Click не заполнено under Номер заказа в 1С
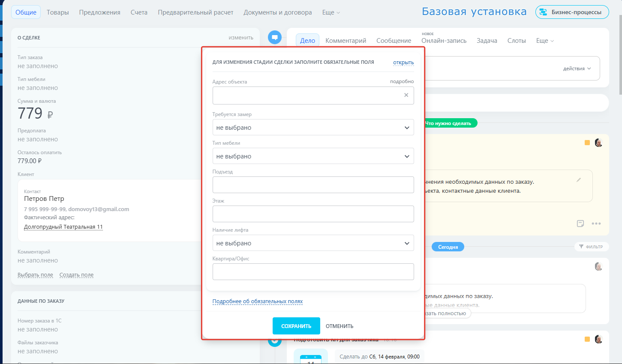The image size is (622, 364). pos(38,329)
